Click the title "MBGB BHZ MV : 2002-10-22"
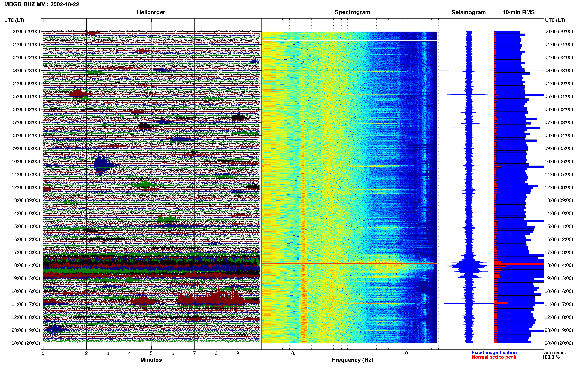Viewport: 588px width, 368px height. tap(42, 4)
